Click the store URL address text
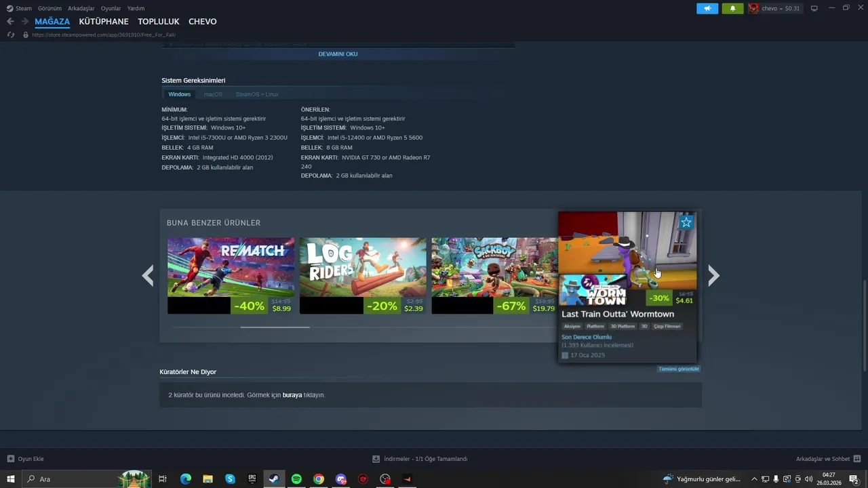Viewport: 868px width, 488px height. [x=104, y=35]
